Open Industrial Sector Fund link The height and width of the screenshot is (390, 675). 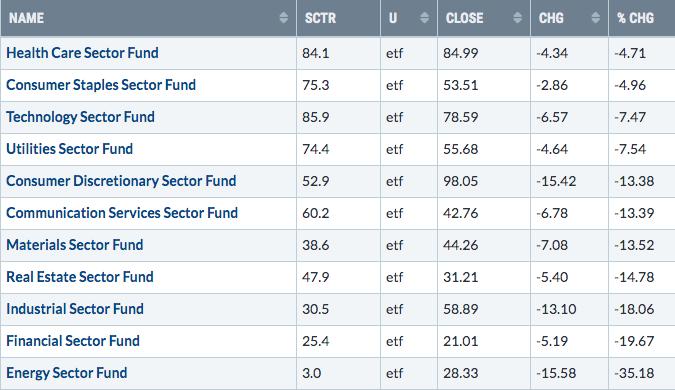[75, 309]
